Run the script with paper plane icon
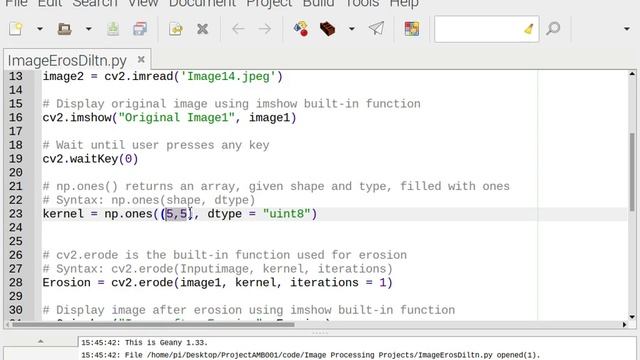The image size is (640, 360). pos(376,29)
